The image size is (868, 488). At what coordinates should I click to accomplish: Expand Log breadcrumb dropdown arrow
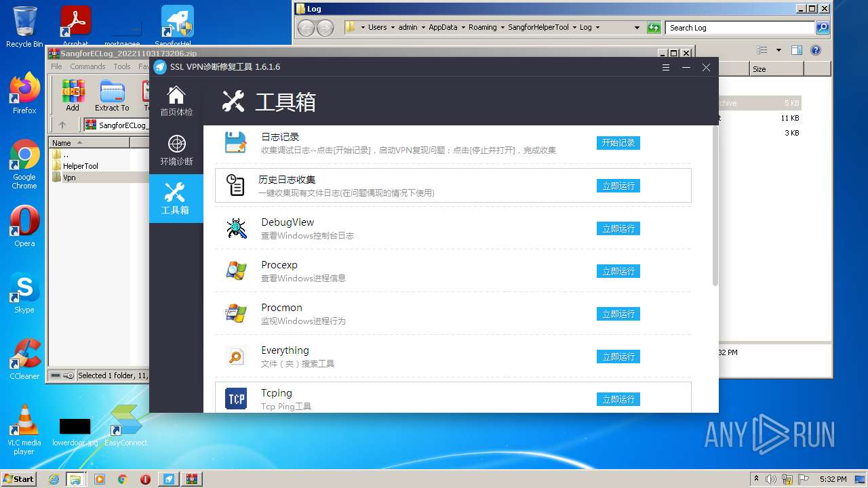(597, 28)
